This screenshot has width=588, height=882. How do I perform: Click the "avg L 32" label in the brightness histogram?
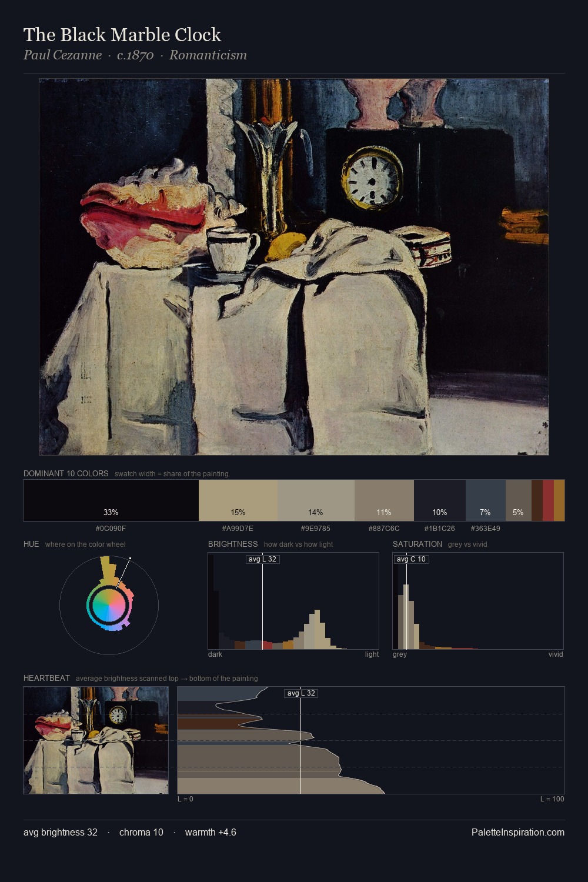262,559
